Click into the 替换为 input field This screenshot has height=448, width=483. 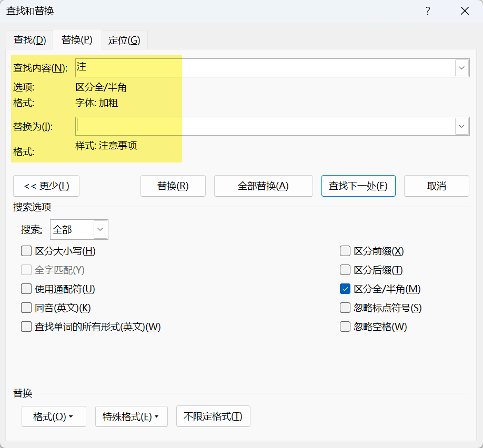(x=265, y=126)
